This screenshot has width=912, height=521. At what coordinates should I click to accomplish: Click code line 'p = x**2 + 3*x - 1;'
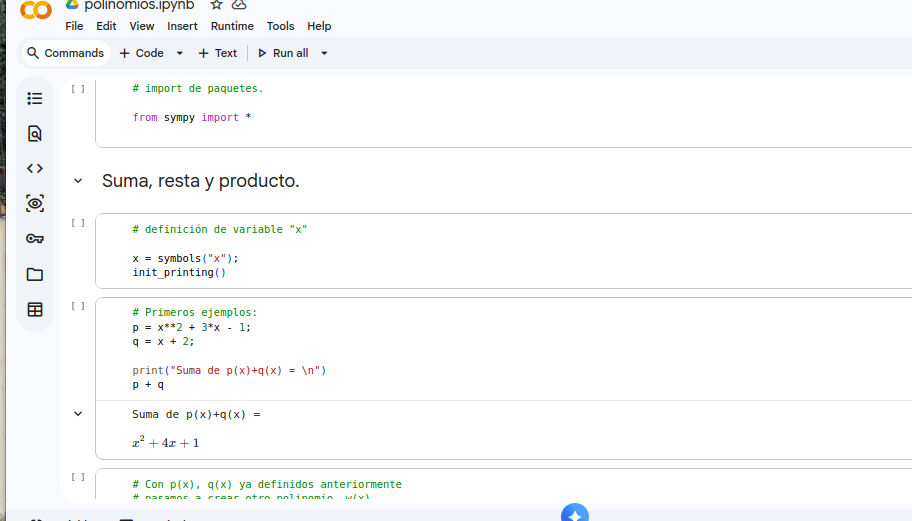[x=191, y=327]
